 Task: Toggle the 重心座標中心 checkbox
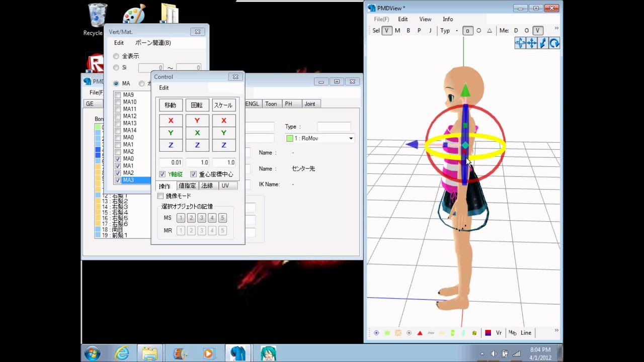tap(193, 174)
